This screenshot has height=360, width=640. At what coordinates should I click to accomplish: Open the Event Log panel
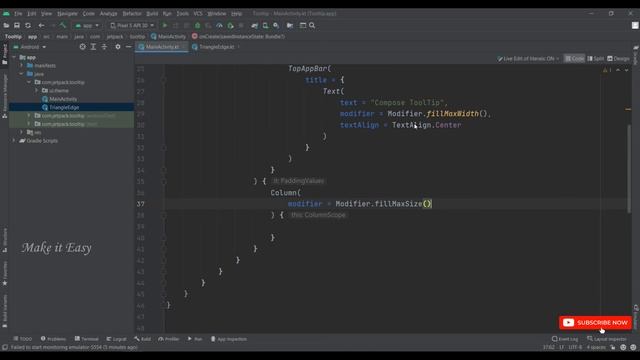pyautogui.click(x=565, y=339)
